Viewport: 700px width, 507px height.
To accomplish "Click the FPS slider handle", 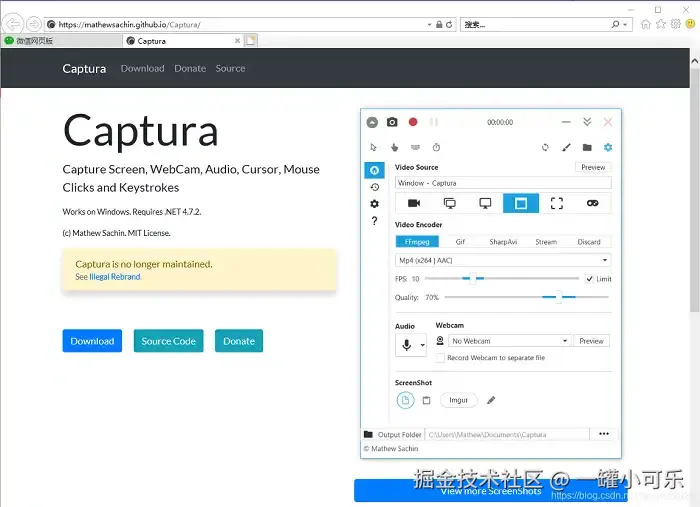I will 473,278.
